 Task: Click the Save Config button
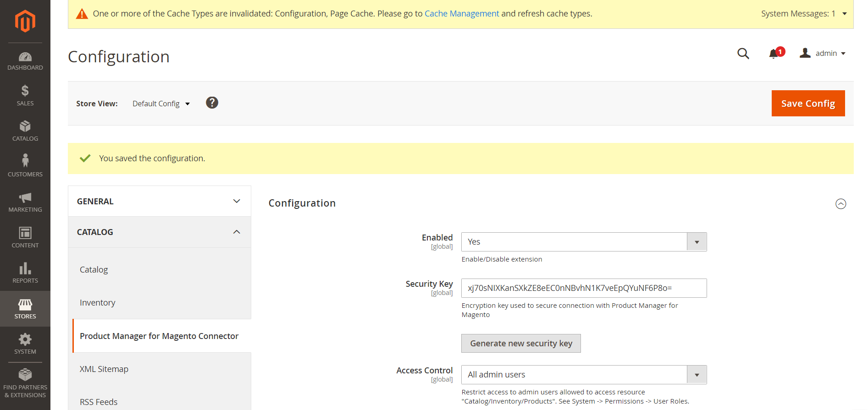(x=808, y=104)
